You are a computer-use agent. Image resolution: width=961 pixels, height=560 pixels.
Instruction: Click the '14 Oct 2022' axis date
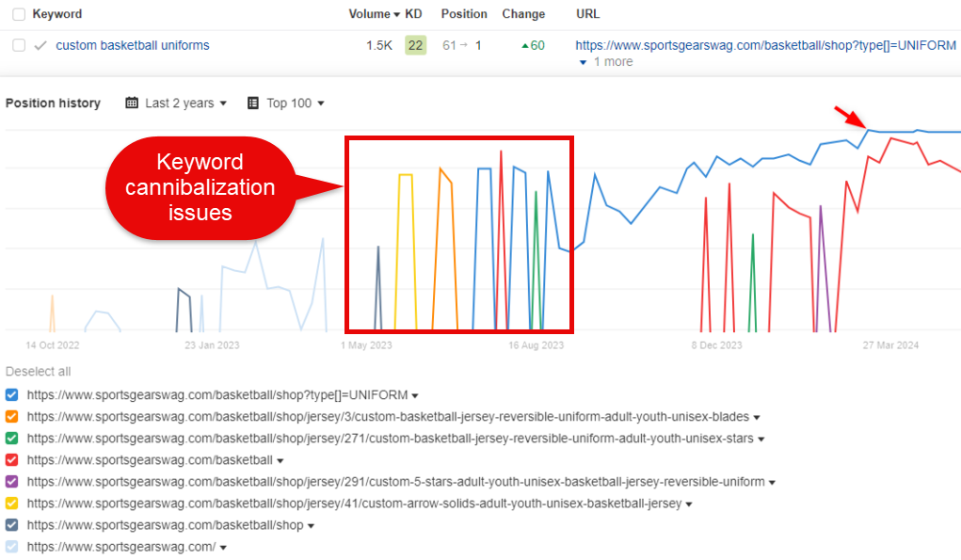(x=53, y=345)
